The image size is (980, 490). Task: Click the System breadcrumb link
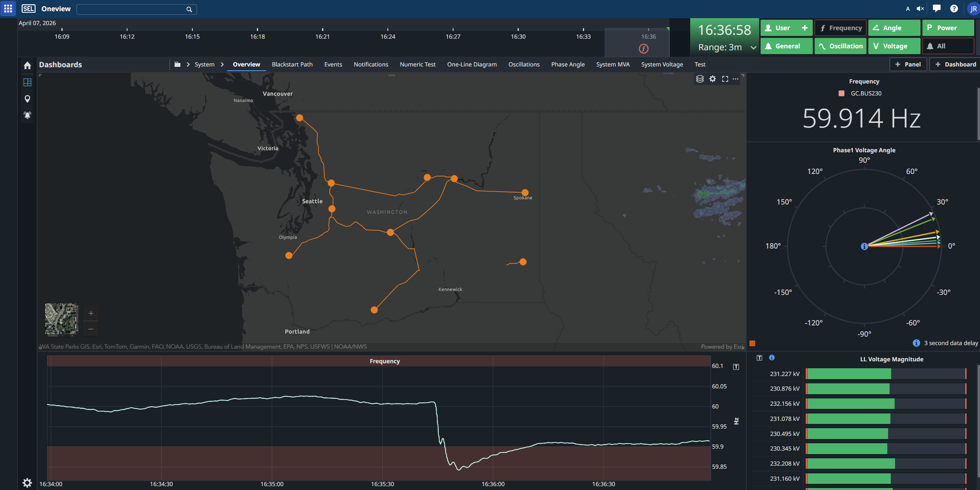(204, 65)
